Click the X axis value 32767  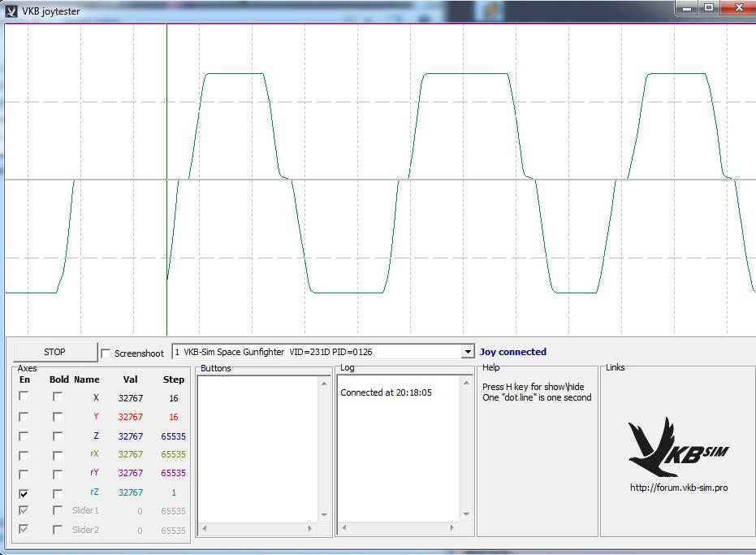(x=131, y=398)
